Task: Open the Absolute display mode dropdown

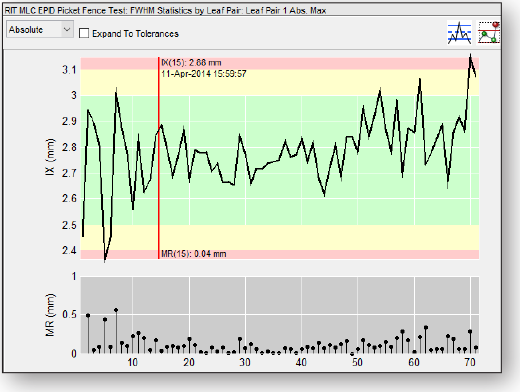Action: (x=40, y=30)
